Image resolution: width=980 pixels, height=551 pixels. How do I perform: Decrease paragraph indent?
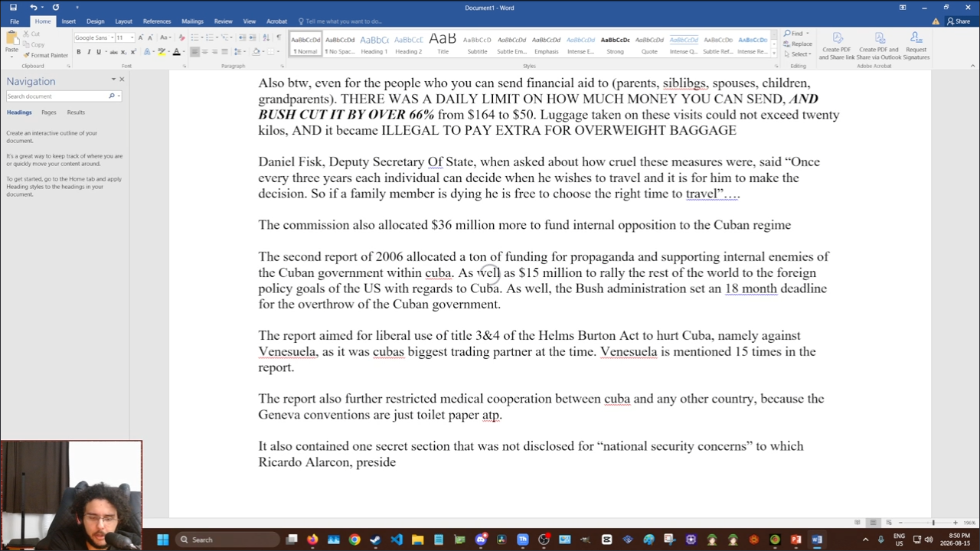click(x=242, y=37)
